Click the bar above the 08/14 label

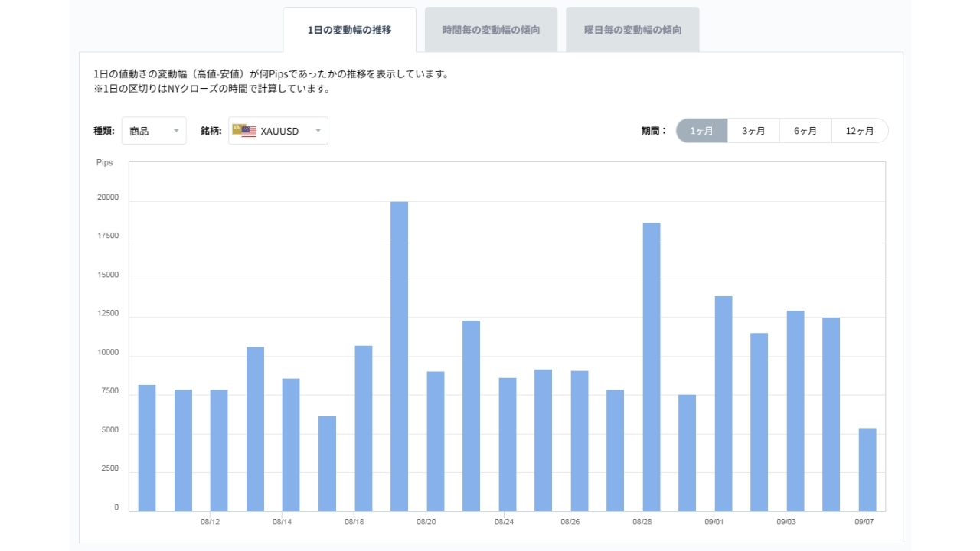(x=291, y=445)
